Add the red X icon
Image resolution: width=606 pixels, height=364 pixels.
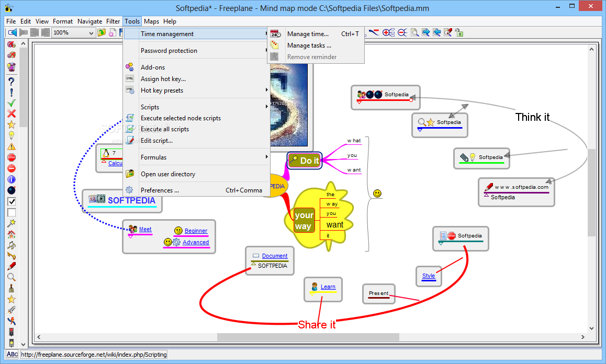tap(12, 113)
